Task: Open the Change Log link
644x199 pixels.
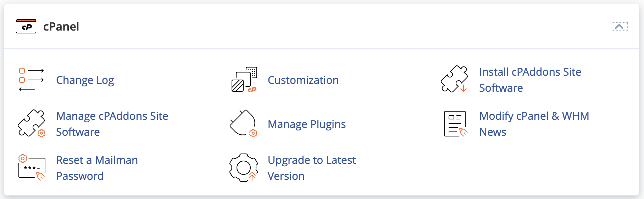Action: pos(85,80)
